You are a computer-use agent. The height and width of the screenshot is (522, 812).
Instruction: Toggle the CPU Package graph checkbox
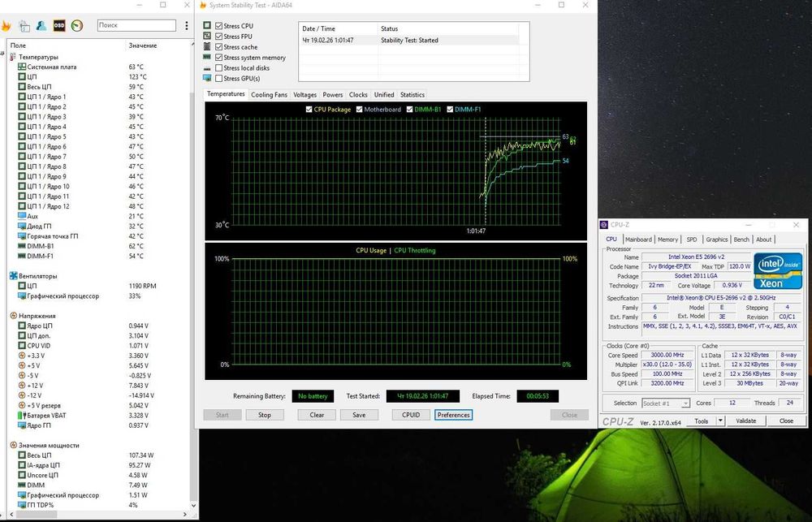point(309,110)
